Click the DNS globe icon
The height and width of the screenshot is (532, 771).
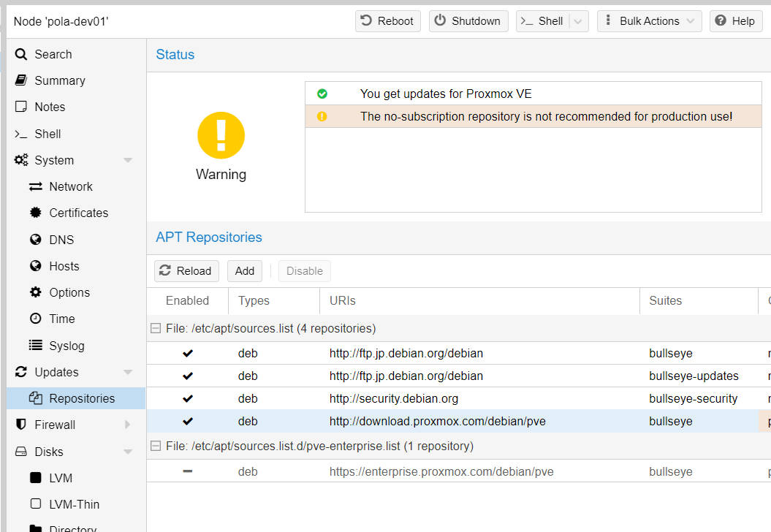(x=36, y=240)
